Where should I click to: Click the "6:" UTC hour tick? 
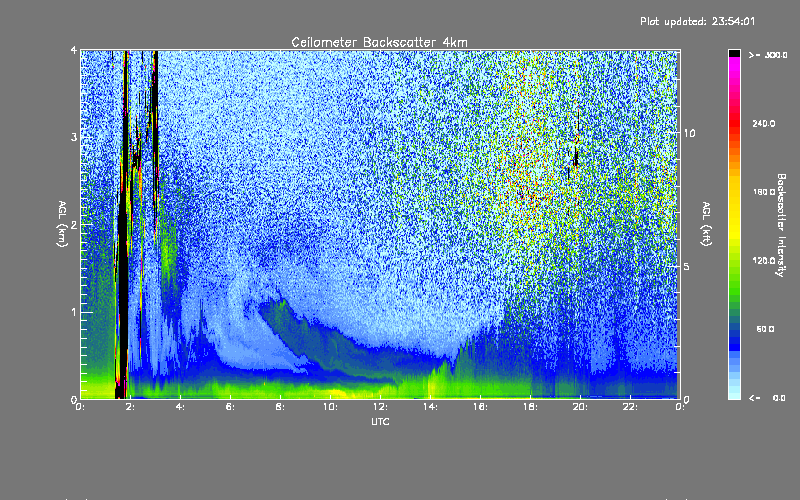231,407
